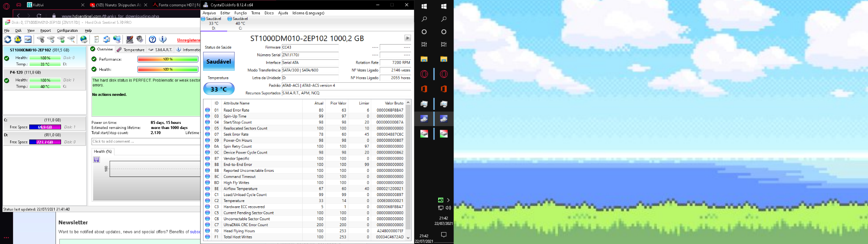The height and width of the screenshot is (244, 868).
Task: Open Arquivo menu in CrystalDiskInfo
Action: point(209,13)
